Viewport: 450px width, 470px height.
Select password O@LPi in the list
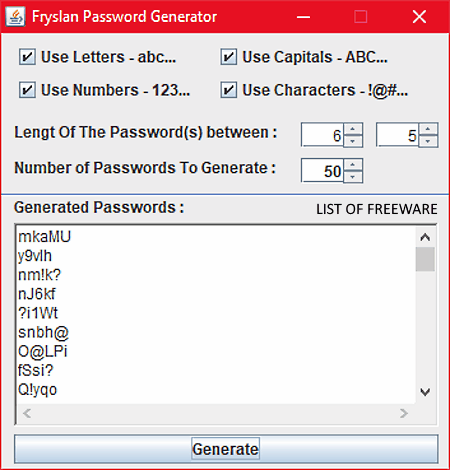point(43,351)
